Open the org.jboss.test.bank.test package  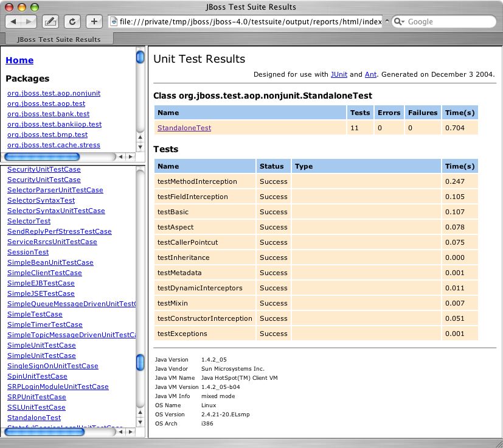[x=48, y=114]
